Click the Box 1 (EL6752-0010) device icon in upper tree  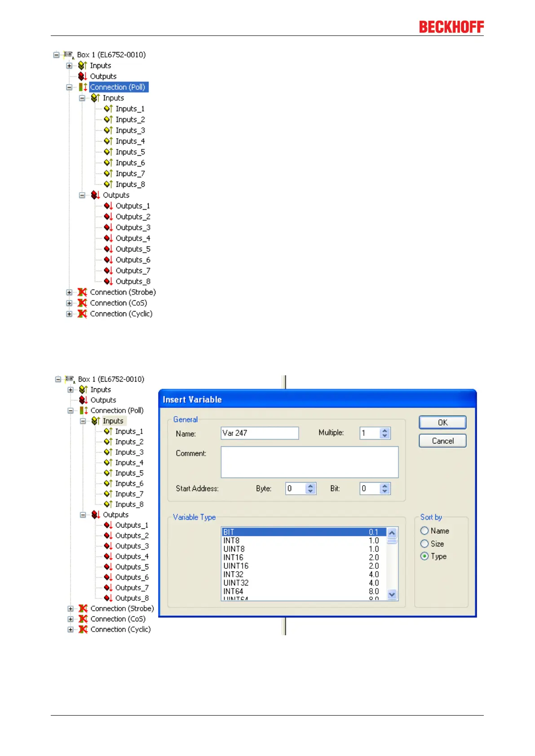click(x=69, y=55)
